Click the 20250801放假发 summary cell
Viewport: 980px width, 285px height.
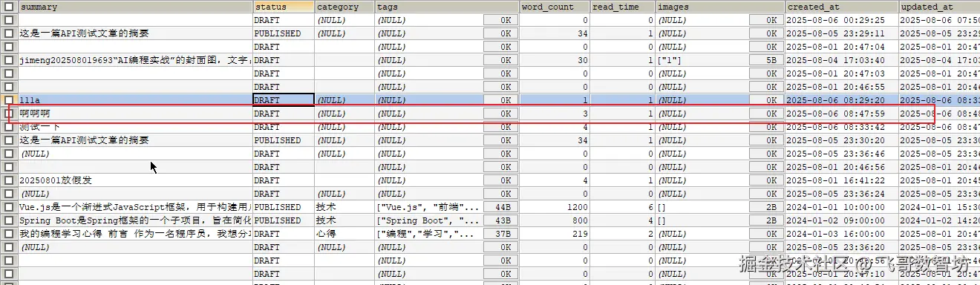click(x=135, y=180)
